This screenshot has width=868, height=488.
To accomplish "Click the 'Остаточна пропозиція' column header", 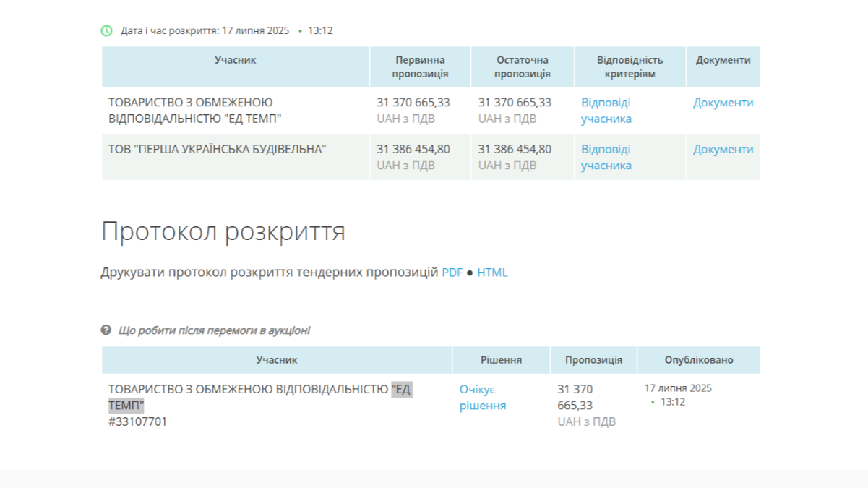I will [x=523, y=67].
